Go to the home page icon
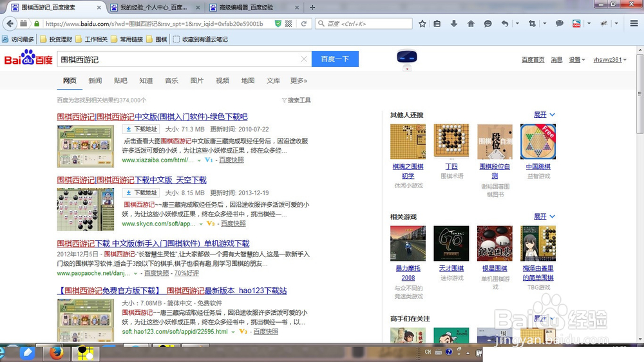 [471, 24]
